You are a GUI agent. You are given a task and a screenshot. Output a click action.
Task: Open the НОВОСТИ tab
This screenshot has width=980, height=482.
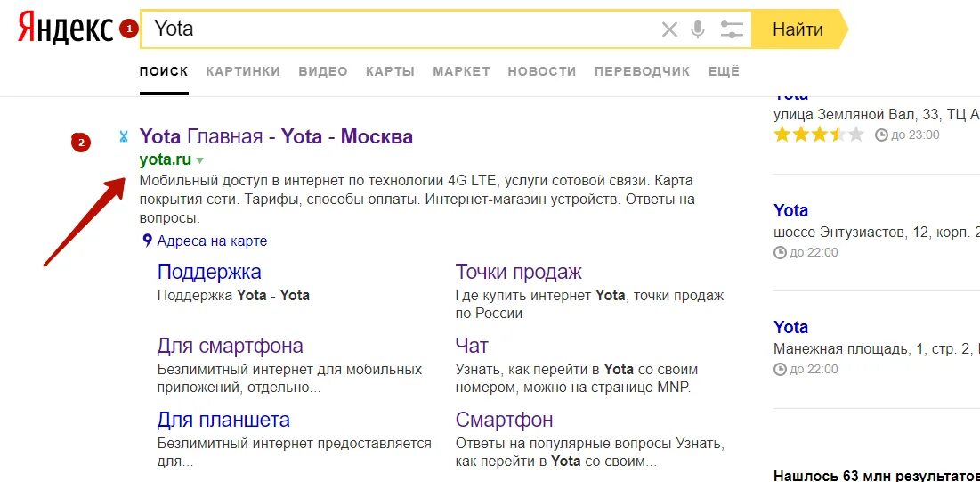coord(542,71)
